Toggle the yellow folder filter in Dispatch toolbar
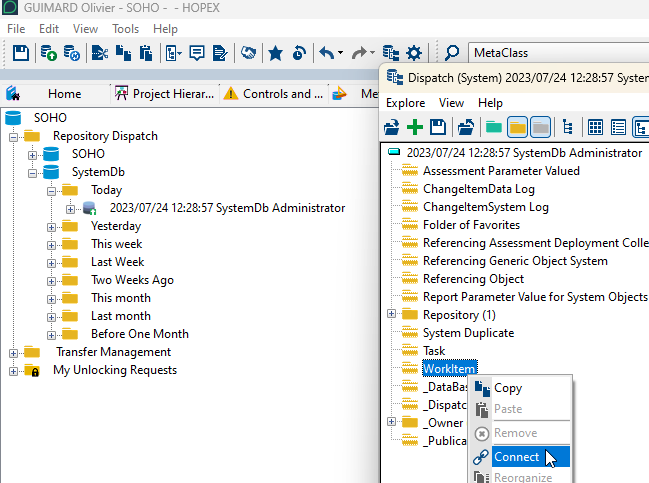 coord(517,127)
